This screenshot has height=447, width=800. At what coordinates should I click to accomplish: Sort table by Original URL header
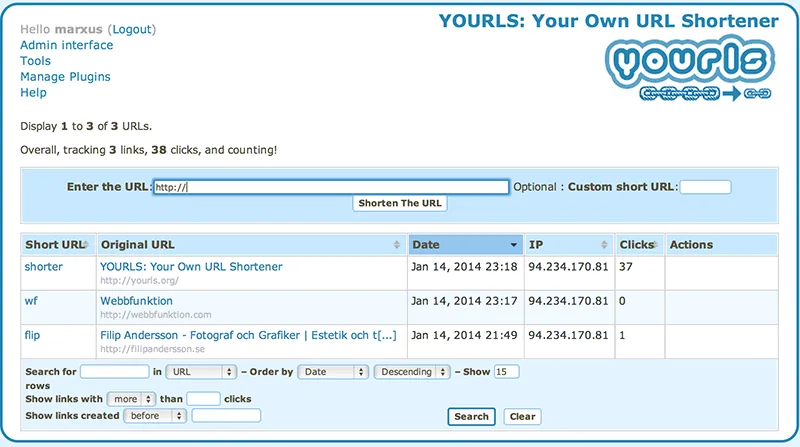tap(252, 245)
